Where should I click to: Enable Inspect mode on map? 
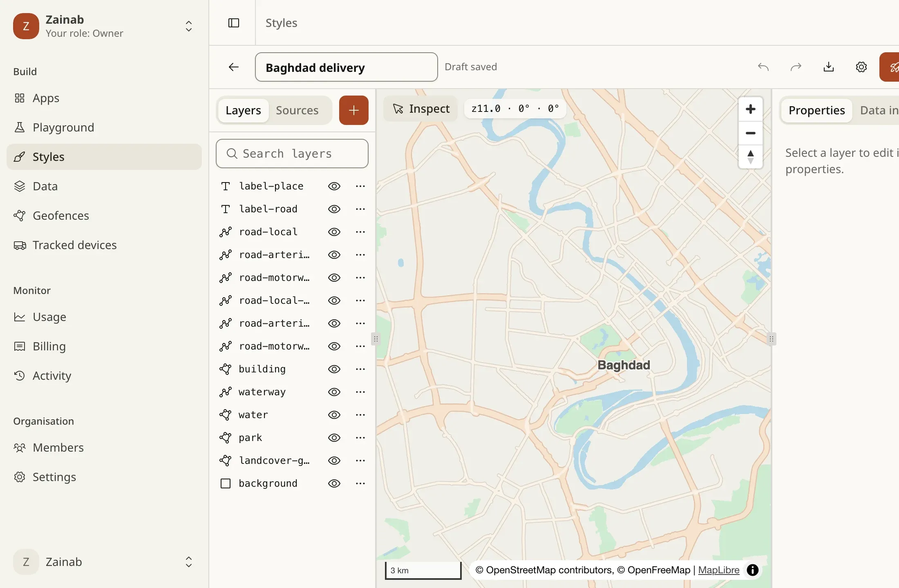pyautogui.click(x=421, y=109)
